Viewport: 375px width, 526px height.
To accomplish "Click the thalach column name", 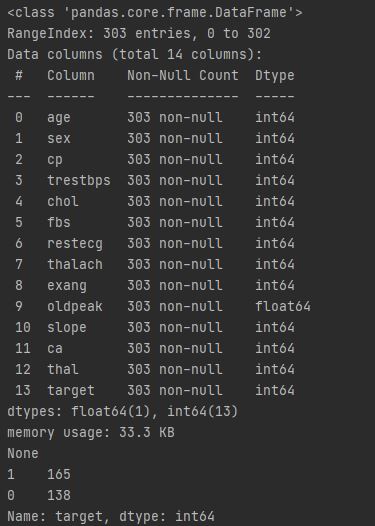I will (75, 264).
